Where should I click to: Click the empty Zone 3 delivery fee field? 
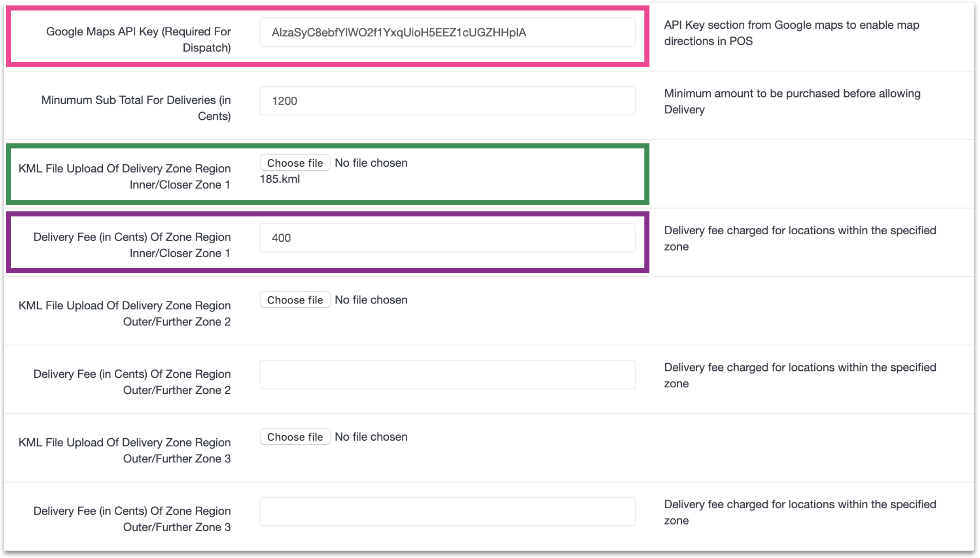447,511
